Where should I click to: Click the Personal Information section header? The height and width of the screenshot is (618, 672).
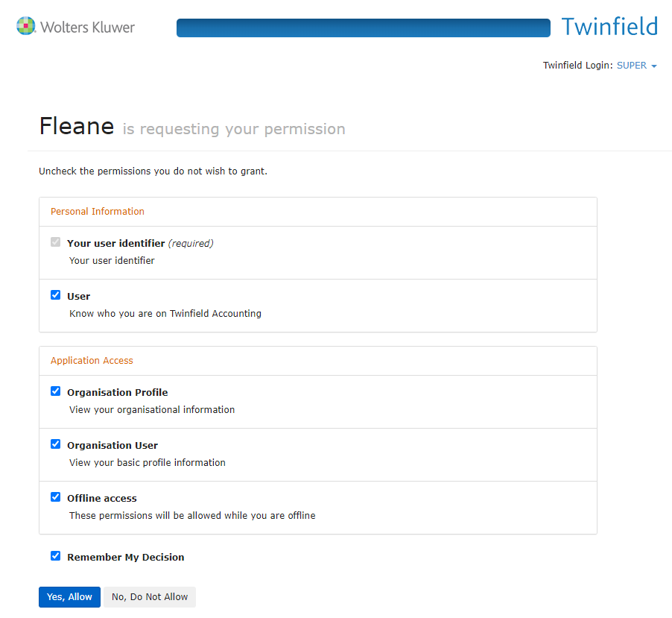tap(98, 212)
